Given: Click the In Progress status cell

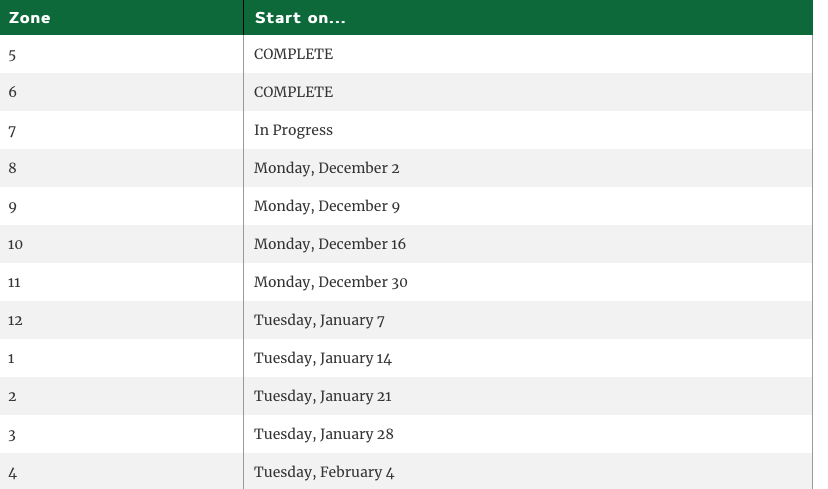Looking at the screenshot, I should [x=293, y=130].
